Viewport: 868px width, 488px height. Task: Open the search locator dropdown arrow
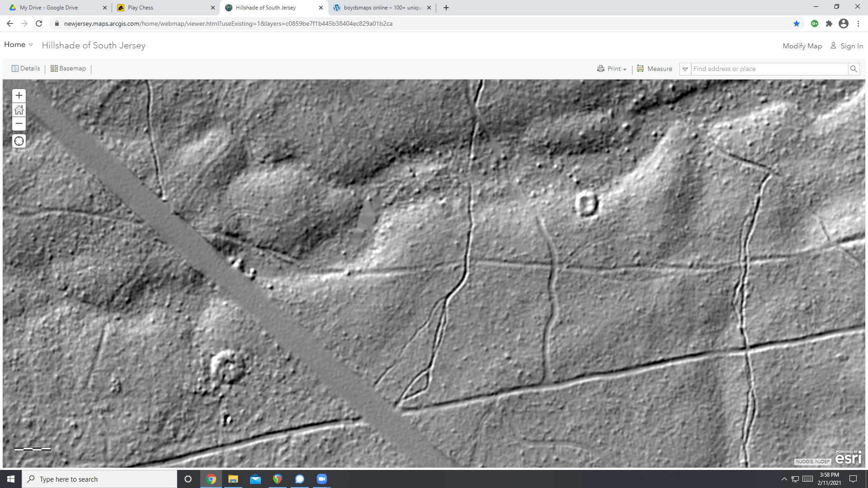click(x=685, y=69)
